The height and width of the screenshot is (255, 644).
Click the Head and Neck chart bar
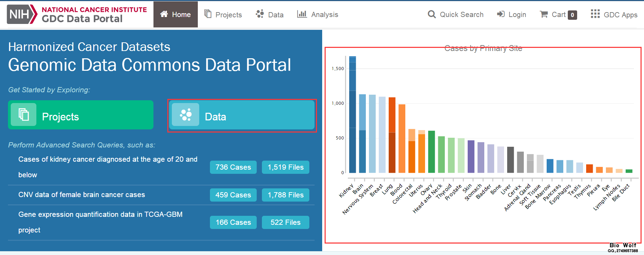pyautogui.click(x=441, y=154)
